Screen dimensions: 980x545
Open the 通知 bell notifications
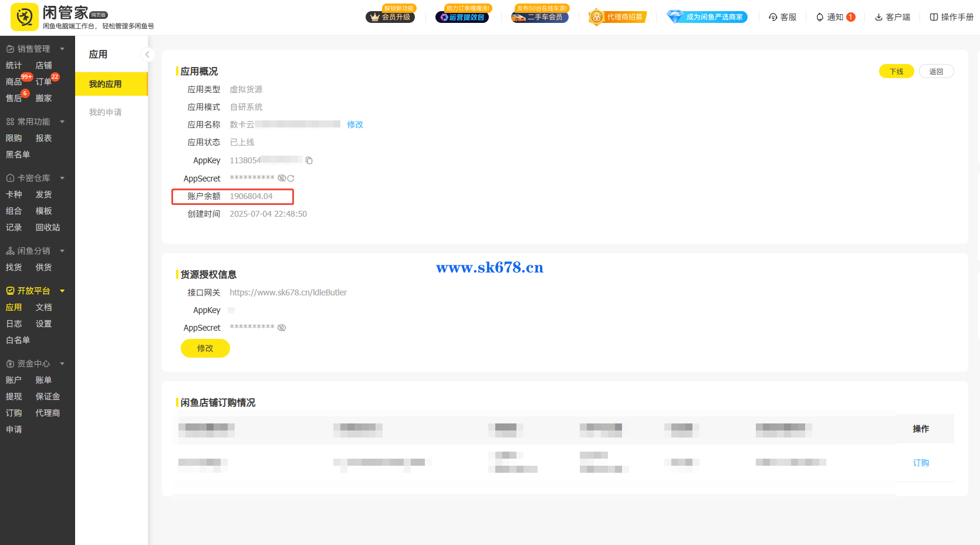point(834,17)
